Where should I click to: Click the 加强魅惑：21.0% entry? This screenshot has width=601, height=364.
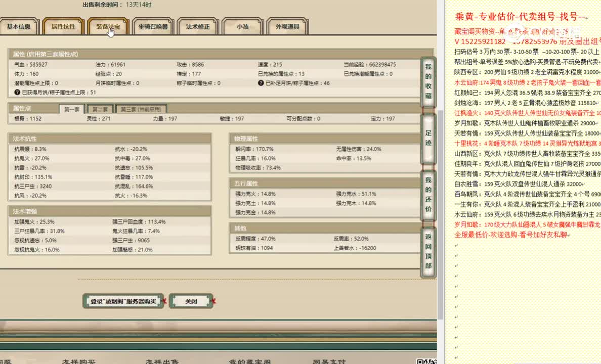tap(132, 249)
